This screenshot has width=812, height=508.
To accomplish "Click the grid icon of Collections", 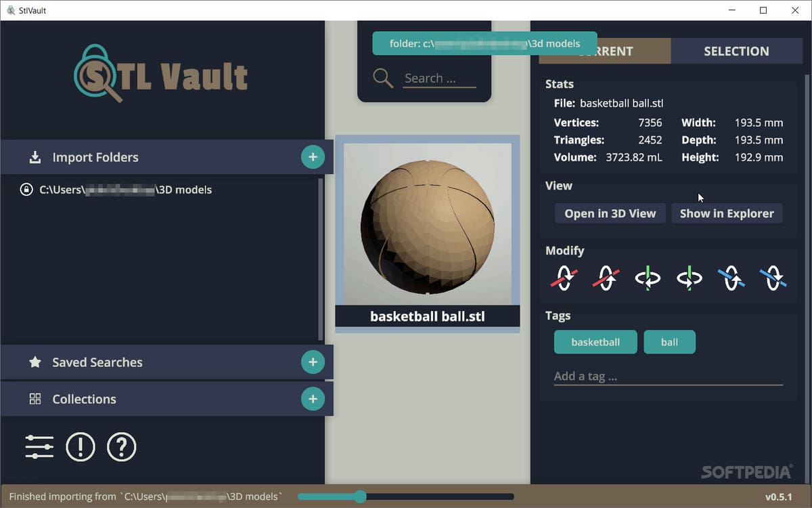I will click(35, 399).
